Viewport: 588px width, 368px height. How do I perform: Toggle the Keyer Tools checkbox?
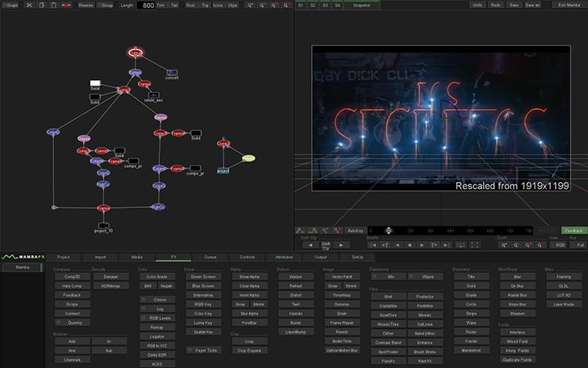(x=190, y=350)
